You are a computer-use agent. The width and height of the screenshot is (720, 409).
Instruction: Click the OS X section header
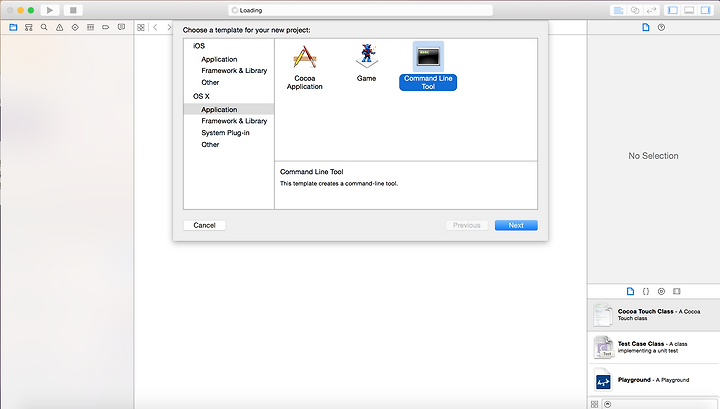coord(201,96)
